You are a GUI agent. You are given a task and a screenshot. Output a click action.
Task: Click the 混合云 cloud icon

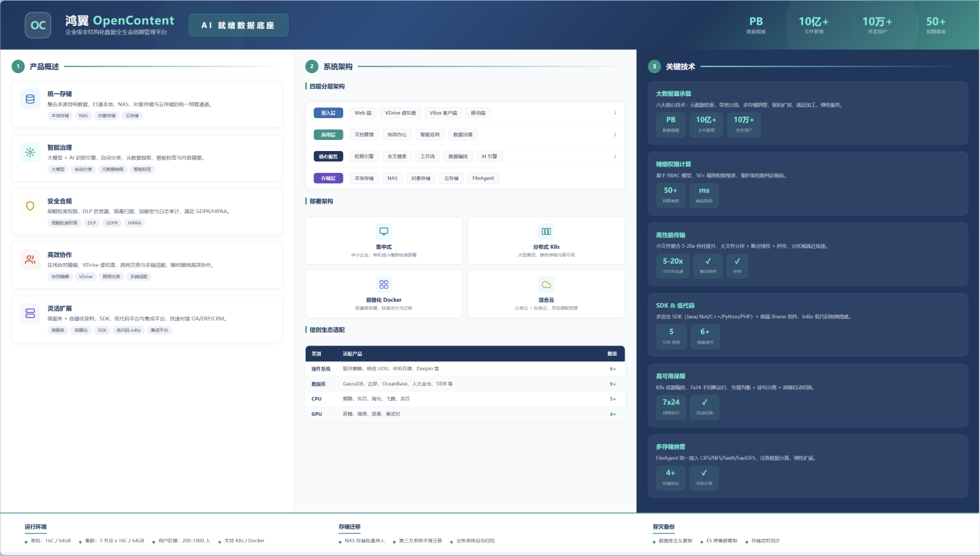[x=546, y=284]
